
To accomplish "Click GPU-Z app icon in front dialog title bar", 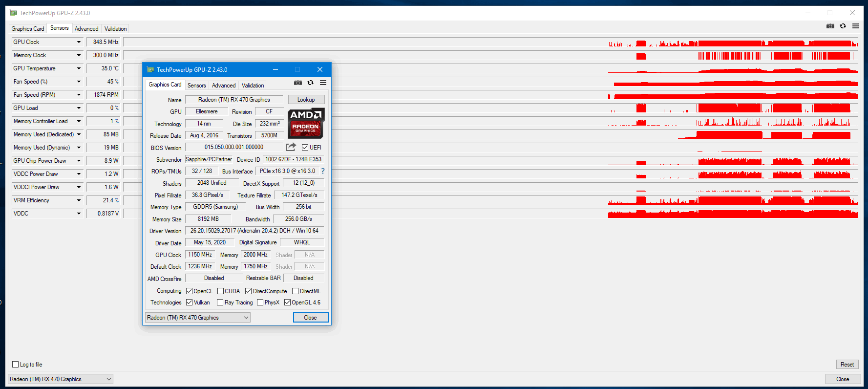I will click(x=150, y=69).
